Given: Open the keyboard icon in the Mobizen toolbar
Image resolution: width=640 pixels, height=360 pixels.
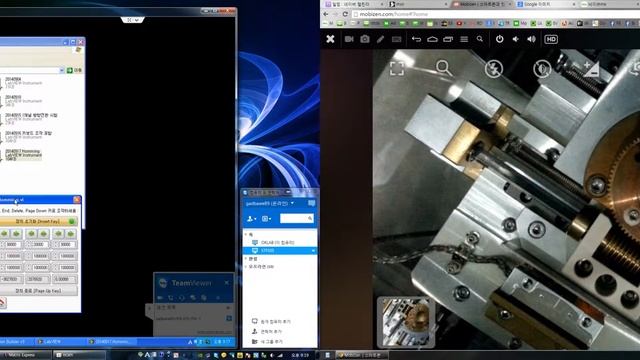Looking at the screenshot, I should click(x=396, y=40).
